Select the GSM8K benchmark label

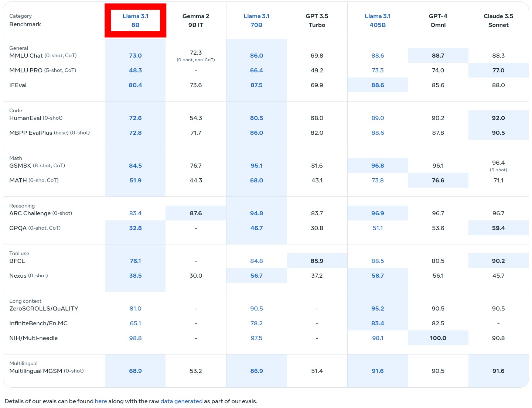pos(37,165)
